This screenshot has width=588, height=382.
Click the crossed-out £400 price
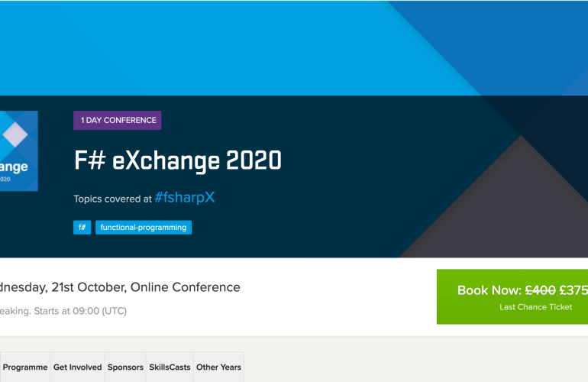coord(540,290)
